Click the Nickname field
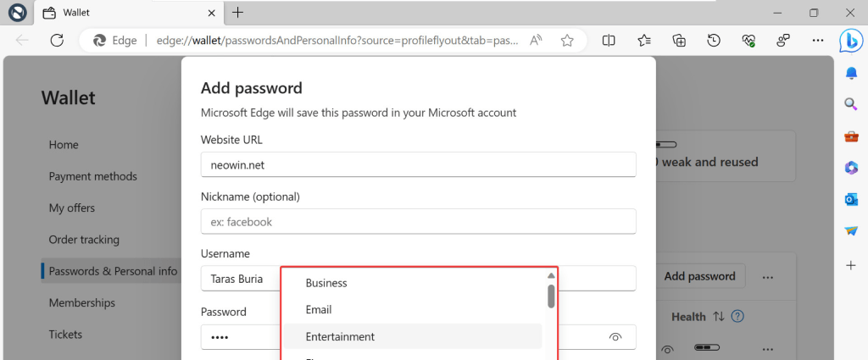The image size is (868, 360). [418, 222]
